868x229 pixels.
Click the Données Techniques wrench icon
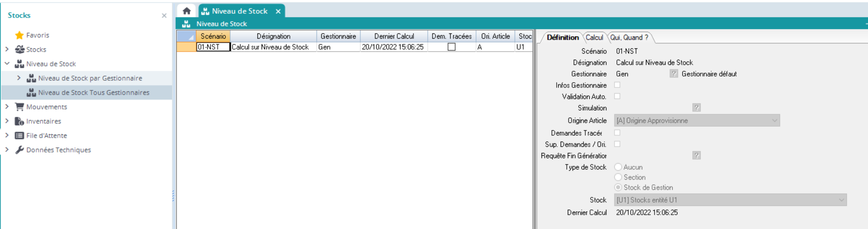(20, 150)
